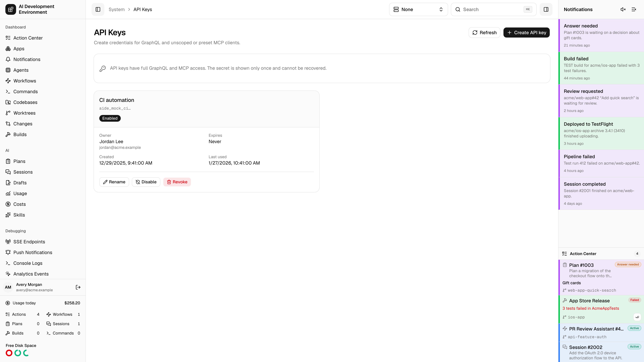Click the Drafts edit icon
The width and height of the screenshot is (644, 362).
[x=8, y=183]
